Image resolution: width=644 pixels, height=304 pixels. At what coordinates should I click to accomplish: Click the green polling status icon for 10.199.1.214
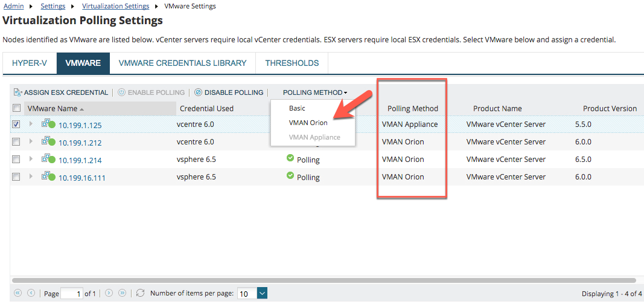click(290, 158)
